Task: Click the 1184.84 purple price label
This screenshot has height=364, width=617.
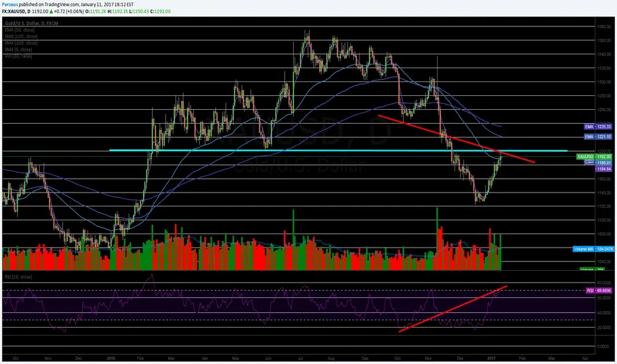Action: pos(603,169)
